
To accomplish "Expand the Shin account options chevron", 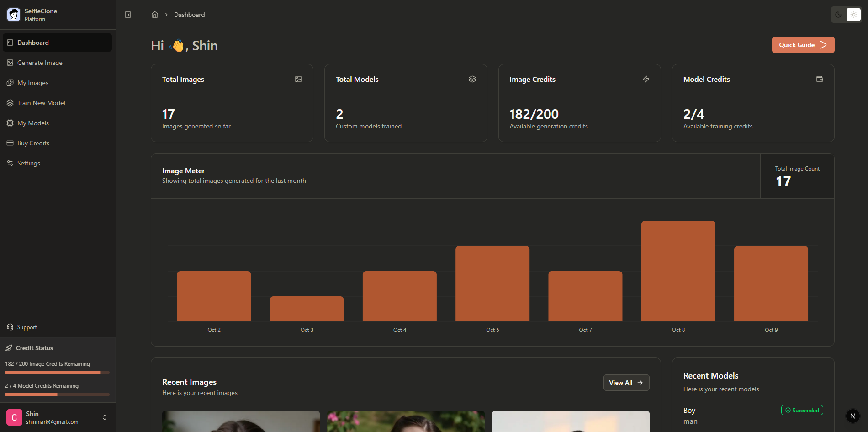I will tap(104, 417).
